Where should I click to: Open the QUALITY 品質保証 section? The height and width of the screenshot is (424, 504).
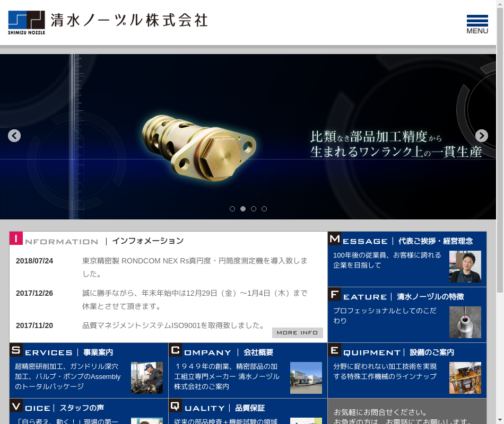click(x=224, y=408)
